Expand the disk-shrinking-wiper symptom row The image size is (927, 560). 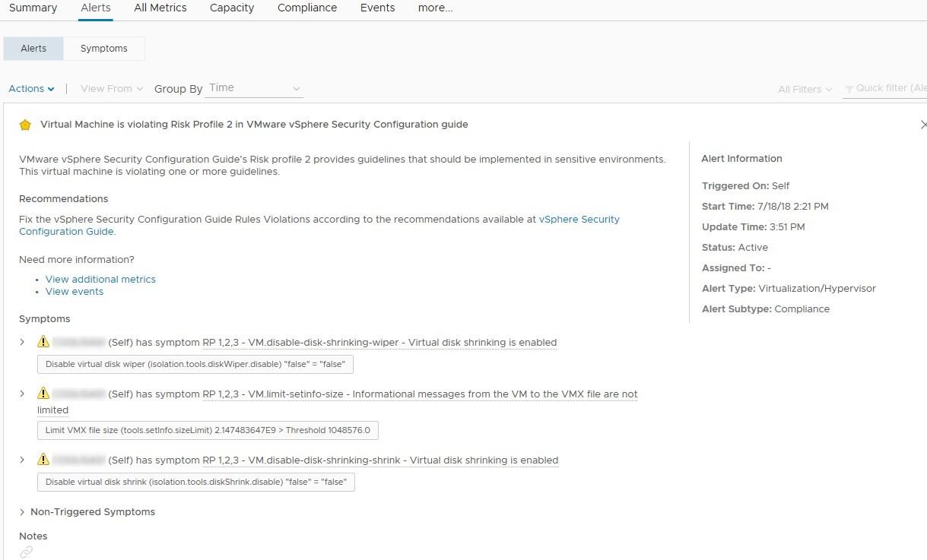point(23,343)
